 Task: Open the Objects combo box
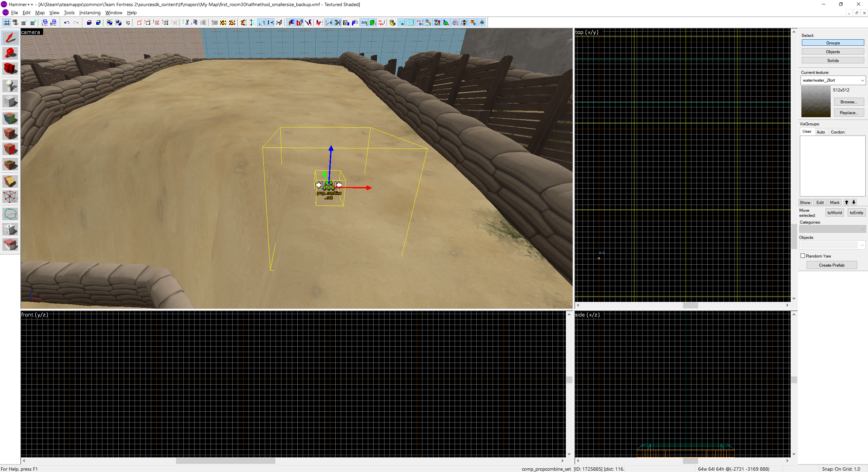pyautogui.click(x=862, y=245)
